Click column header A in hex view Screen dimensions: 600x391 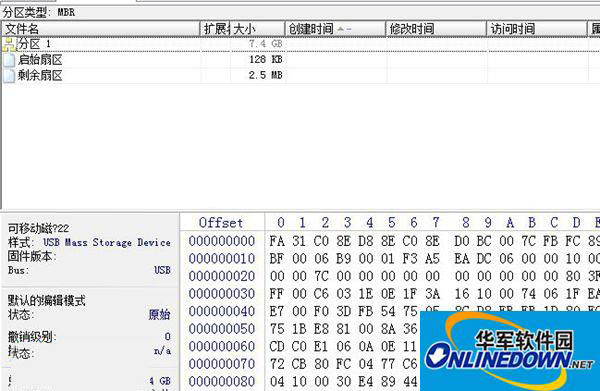(510, 223)
